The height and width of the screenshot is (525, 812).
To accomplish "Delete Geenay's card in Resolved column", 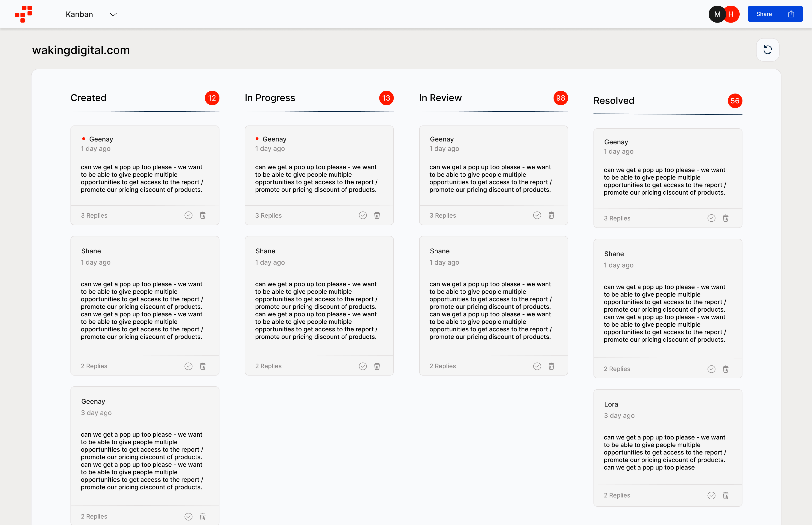I will [726, 218].
